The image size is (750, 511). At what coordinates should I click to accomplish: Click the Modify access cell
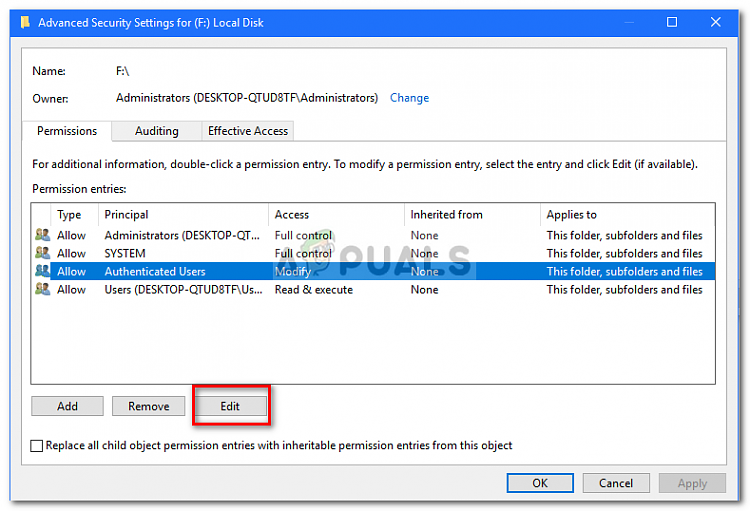tap(293, 271)
